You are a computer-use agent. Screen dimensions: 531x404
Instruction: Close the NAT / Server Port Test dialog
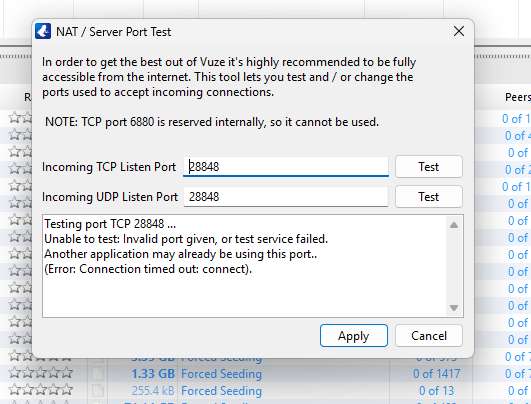point(459,31)
